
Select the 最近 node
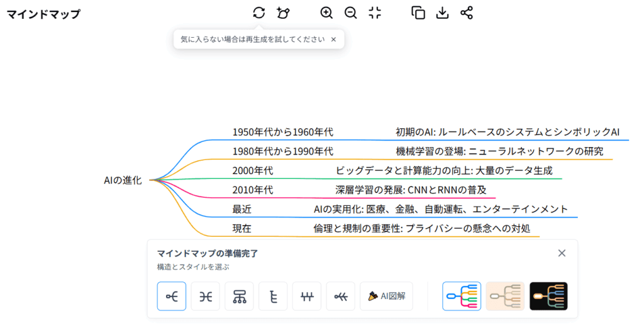(241, 209)
